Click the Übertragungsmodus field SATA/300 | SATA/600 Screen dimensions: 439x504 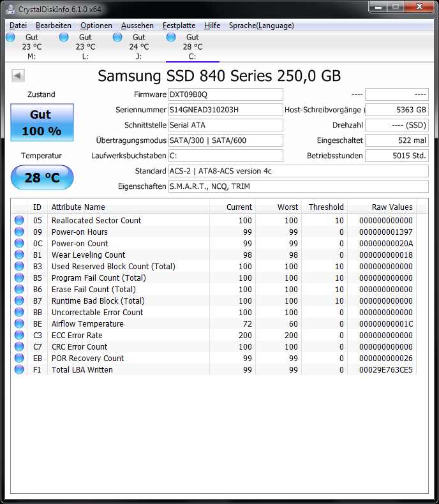click(x=226, y=140)
